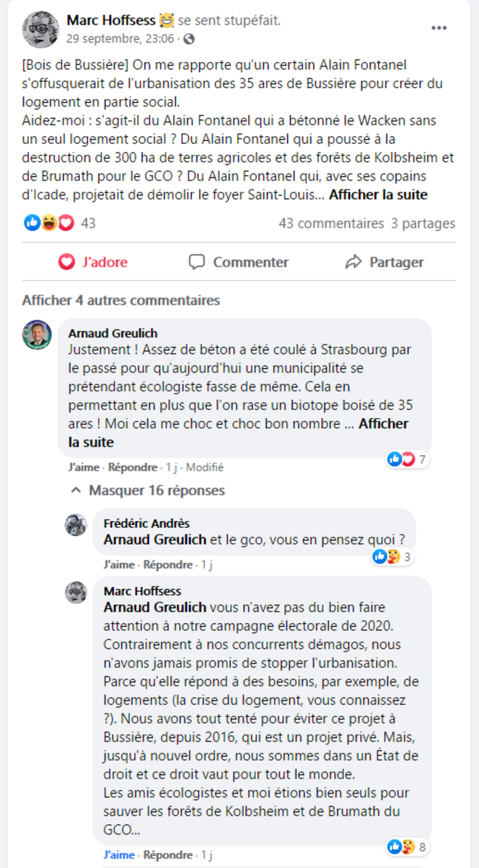This screenshot has width=479, height=868.
Task: View reactions on Frédéric Andrès's reply
Action: (391, 557)
